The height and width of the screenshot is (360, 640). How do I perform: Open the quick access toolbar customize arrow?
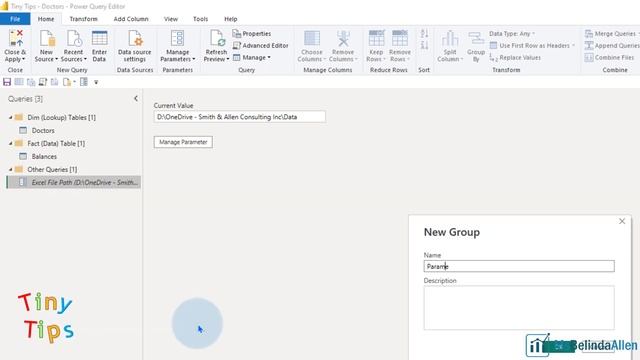pyautogui.click(x=96, y=82)
